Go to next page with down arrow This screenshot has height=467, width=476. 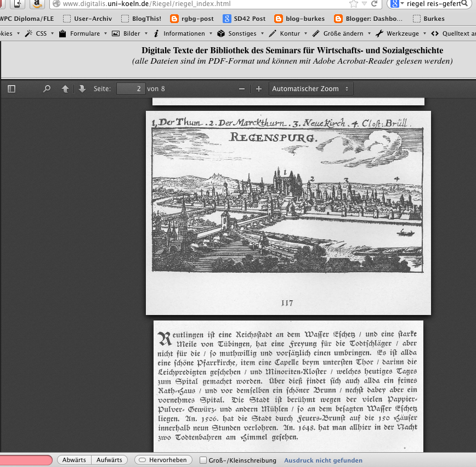pos(82,89)
